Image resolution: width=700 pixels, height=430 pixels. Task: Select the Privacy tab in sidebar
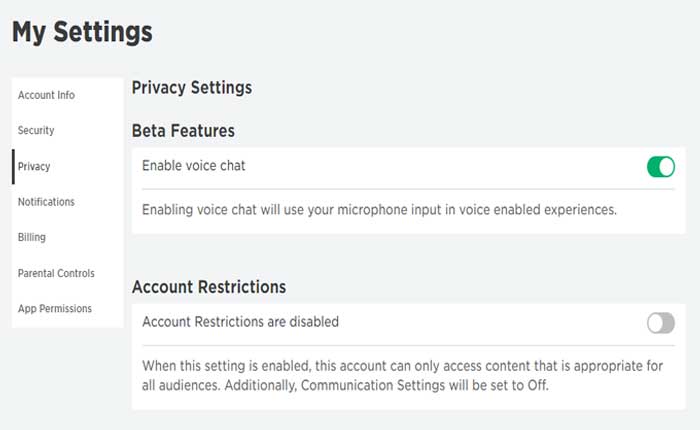coord(34,167)
